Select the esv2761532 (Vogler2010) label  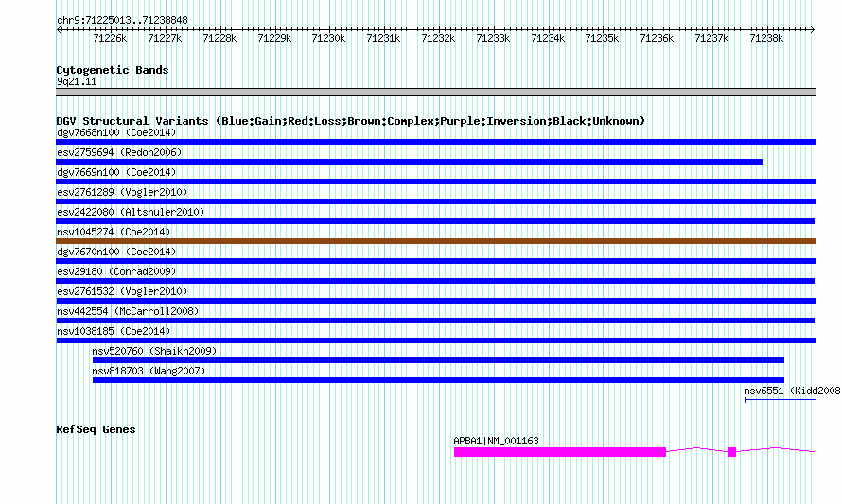pyautogui.click(x=122, y=291)
